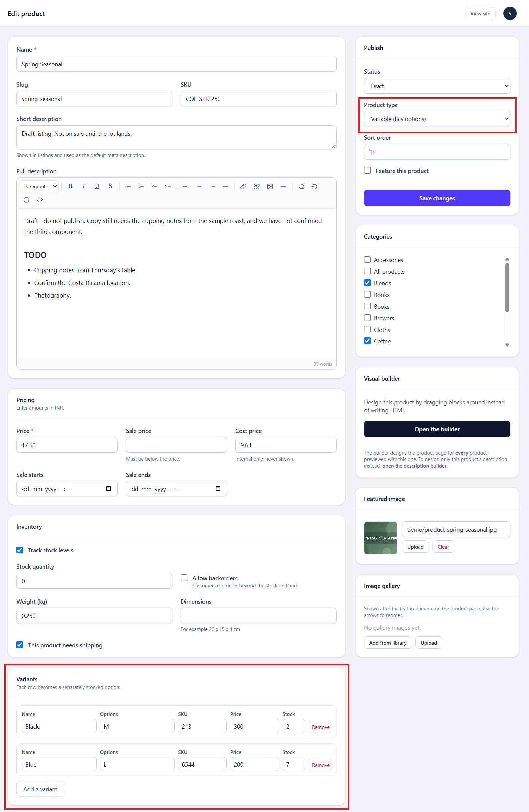Image resolution: width=529 pixels, height=812 pixels.
Task: Apply strikethrough formatting in the editor
Action: point(110,186)
